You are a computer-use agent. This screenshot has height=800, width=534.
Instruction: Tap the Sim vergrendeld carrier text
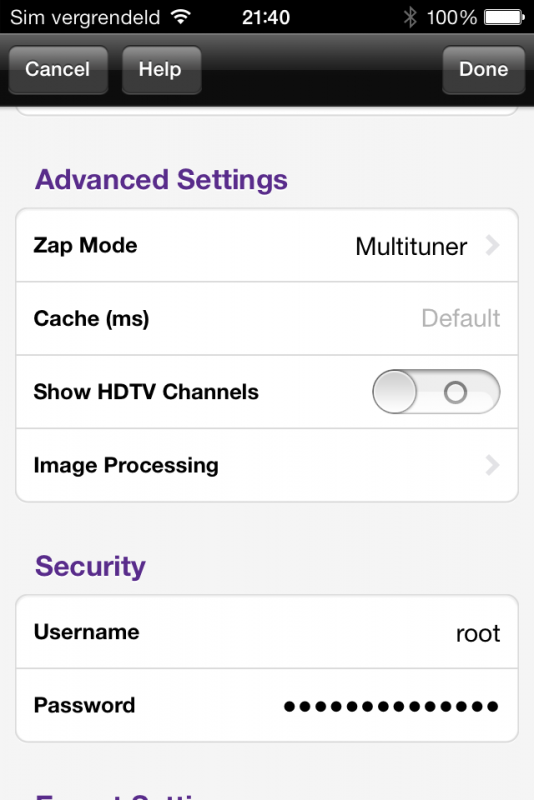[x=85, y=17]
